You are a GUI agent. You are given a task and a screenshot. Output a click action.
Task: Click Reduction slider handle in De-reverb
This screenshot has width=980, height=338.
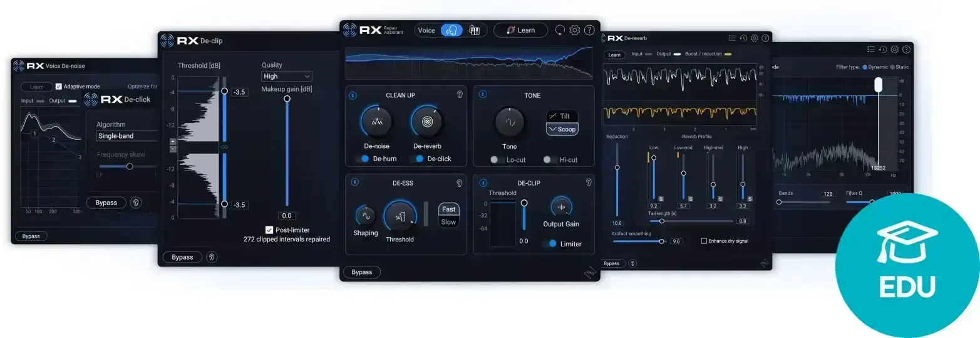(x=617, y=167)
